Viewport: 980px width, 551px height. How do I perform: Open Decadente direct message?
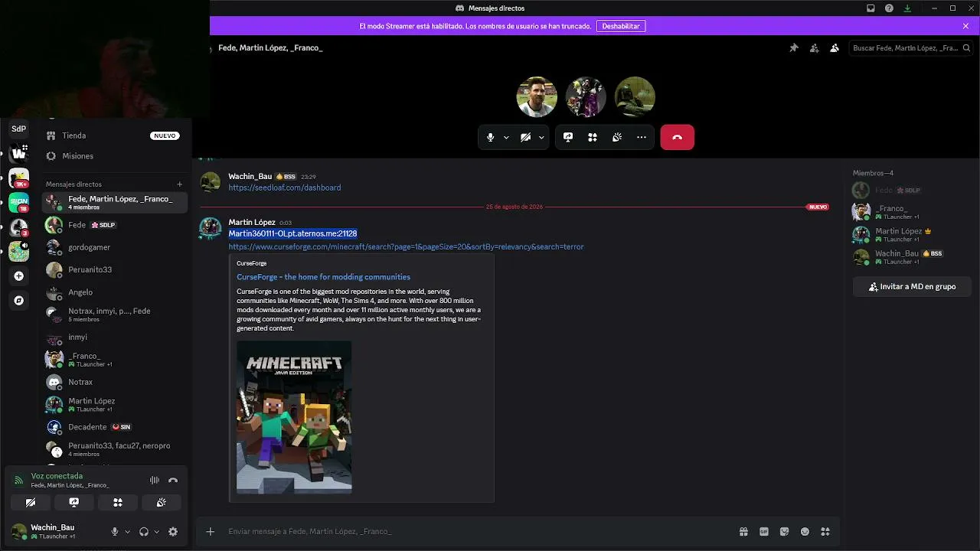point(113,427)
